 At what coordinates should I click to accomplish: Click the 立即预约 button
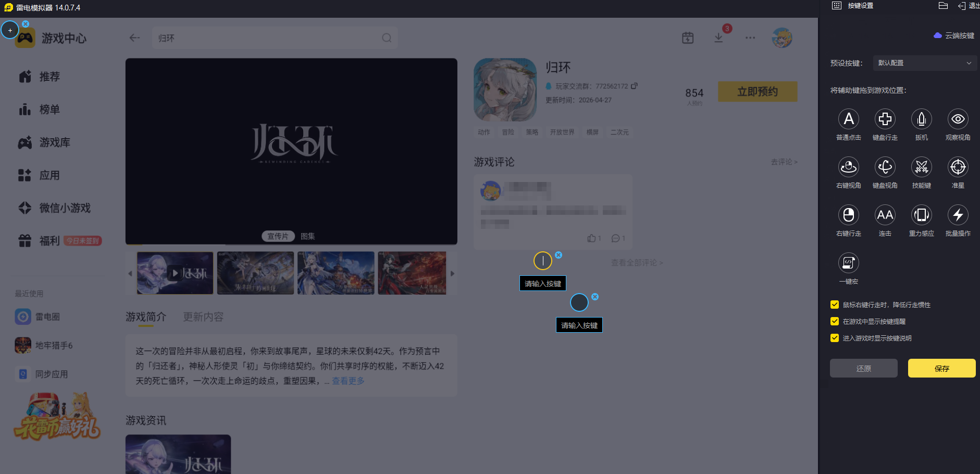758,92
